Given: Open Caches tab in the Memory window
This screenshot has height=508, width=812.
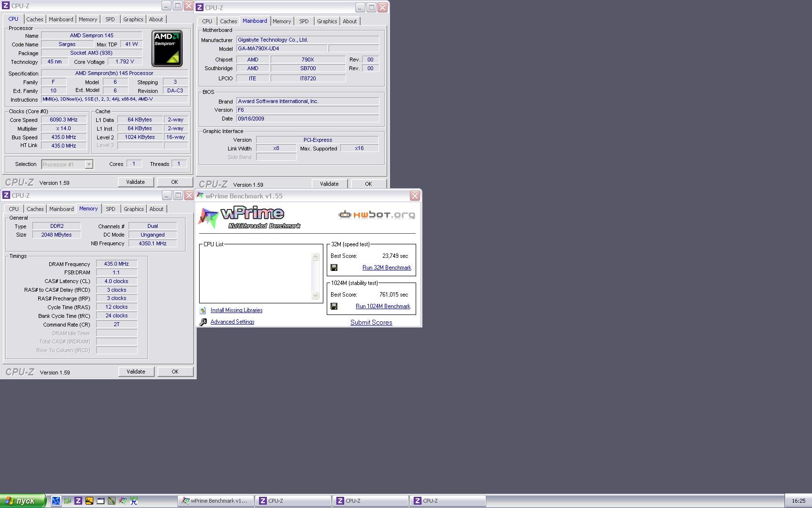Looking at the screenshot, I should [x=35, y=209].
